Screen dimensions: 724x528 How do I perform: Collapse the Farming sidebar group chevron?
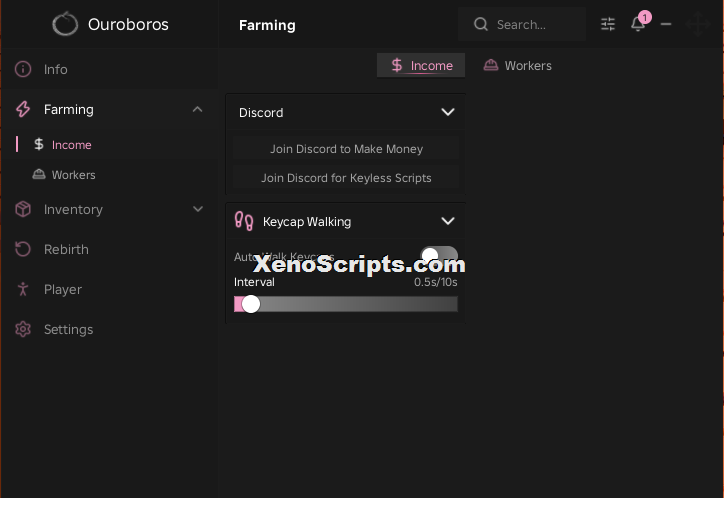pos(198,109)
